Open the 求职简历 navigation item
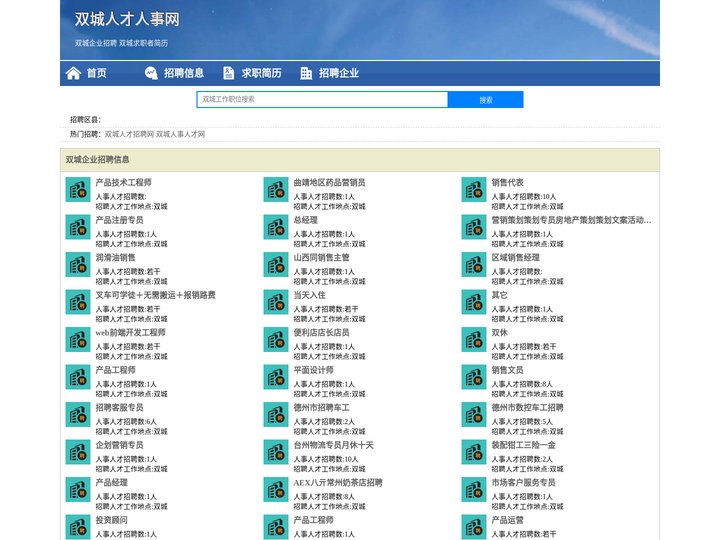This screenshot has width=720, height=540. click(261, 73)
